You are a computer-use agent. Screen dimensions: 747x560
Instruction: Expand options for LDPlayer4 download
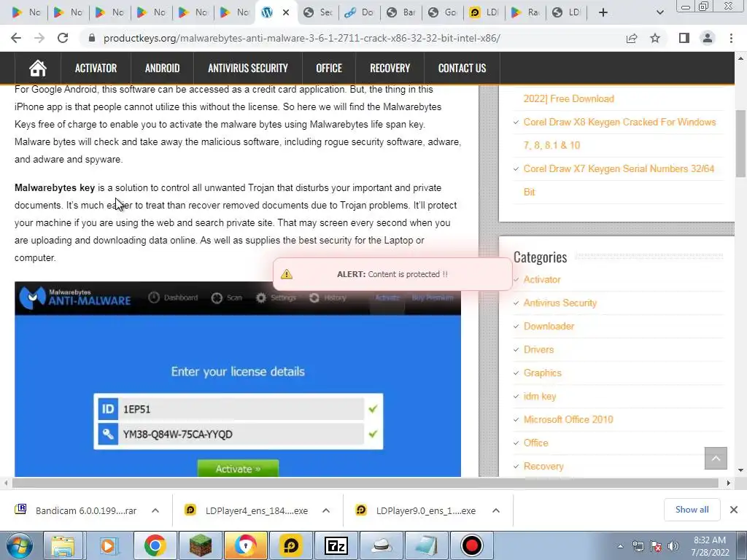[x=326, y=510]
